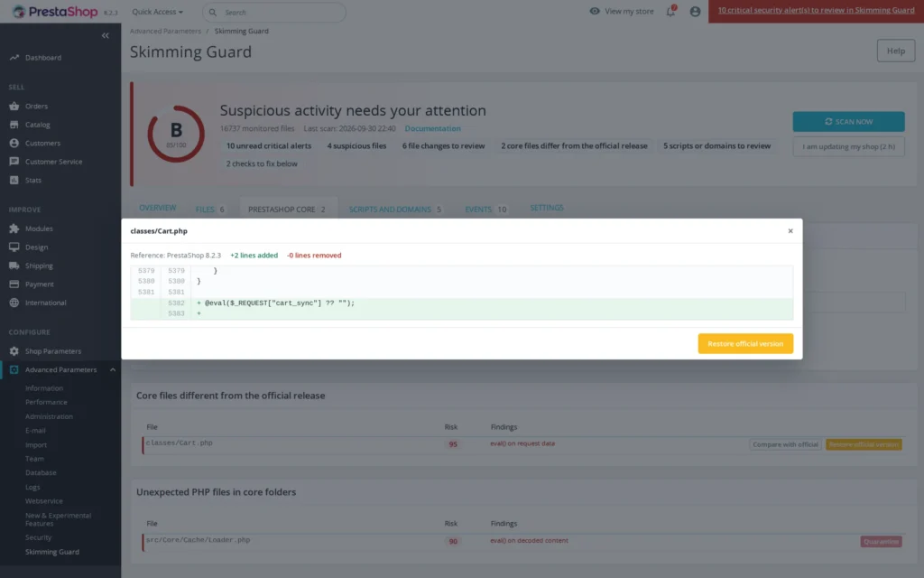Click the View my store link
The height and width of the screenshot is (578, 924).
pyautogui.click(x=629, y=11)
